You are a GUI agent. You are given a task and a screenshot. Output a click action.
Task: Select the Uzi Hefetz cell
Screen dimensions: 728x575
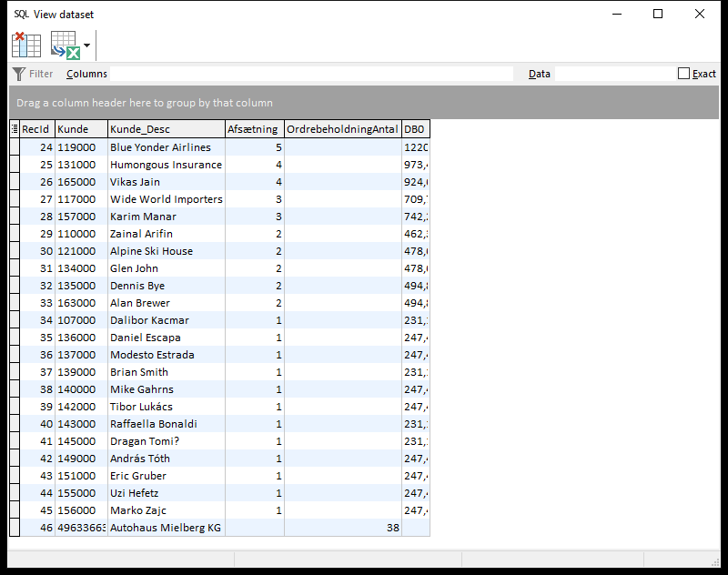point(167,493)
